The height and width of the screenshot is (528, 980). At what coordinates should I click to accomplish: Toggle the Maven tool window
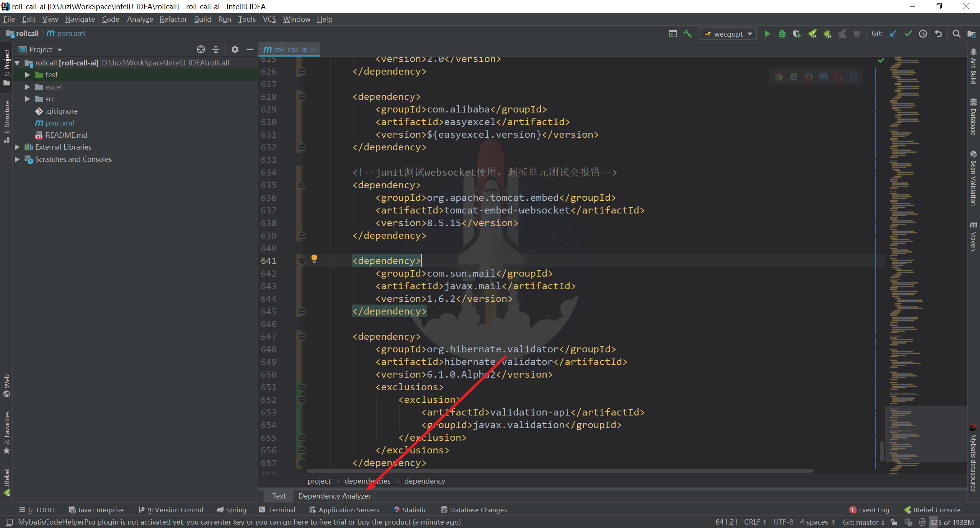973,236
